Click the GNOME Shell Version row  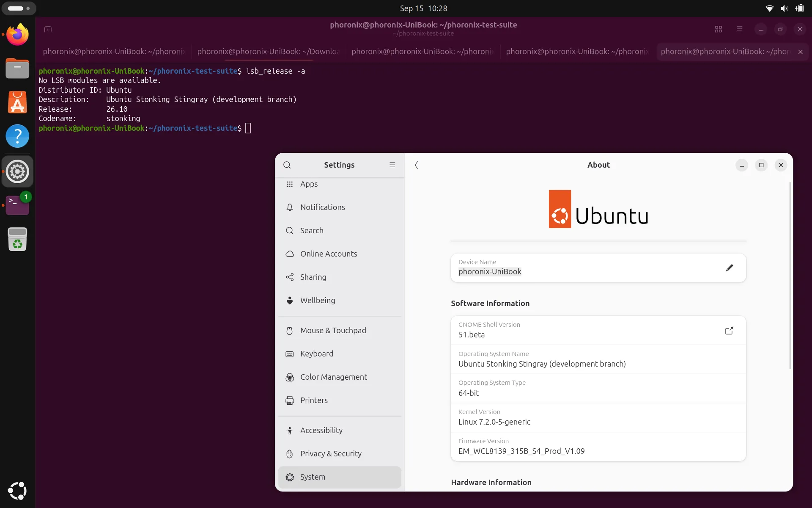[598, 330]
